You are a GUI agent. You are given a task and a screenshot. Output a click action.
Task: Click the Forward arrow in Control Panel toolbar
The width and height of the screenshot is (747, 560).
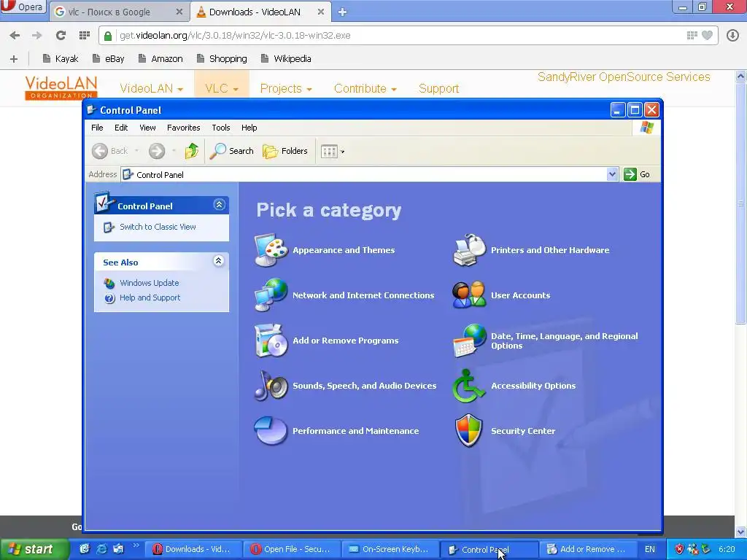[156, 151]
